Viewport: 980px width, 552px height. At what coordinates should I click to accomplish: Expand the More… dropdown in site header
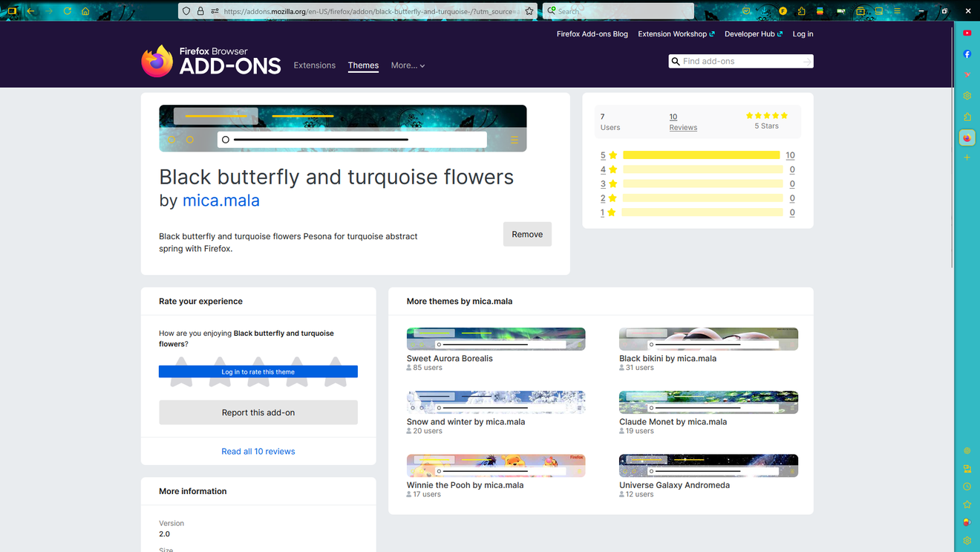tap(408, 65)
